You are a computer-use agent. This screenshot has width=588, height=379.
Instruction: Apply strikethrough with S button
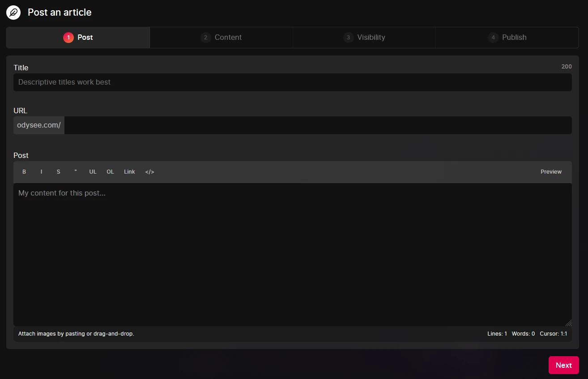(58, 172)
